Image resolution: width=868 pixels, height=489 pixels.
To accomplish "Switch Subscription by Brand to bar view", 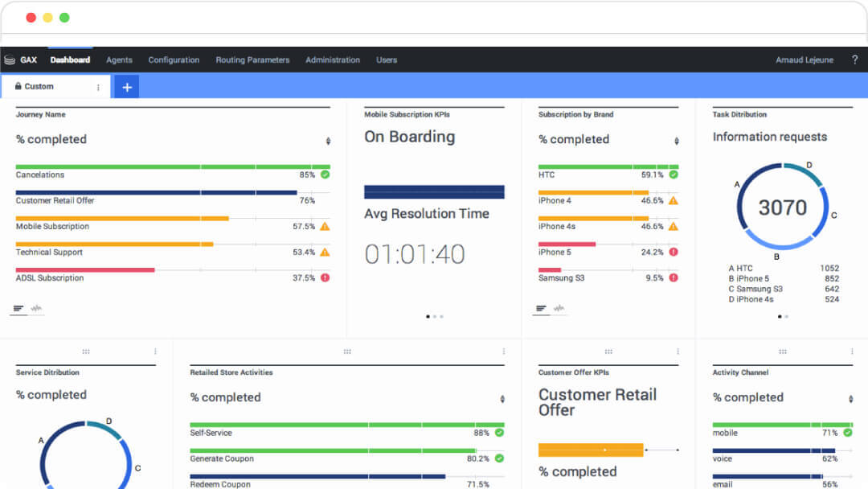I will point(541,309).
